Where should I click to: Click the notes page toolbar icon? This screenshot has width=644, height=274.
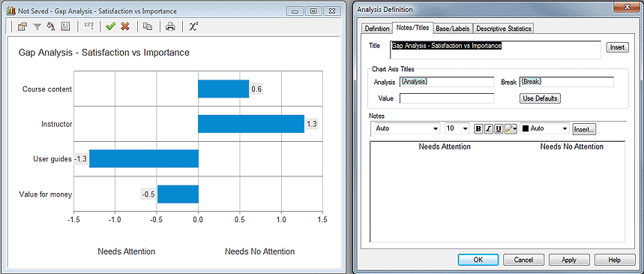(65, 27)
